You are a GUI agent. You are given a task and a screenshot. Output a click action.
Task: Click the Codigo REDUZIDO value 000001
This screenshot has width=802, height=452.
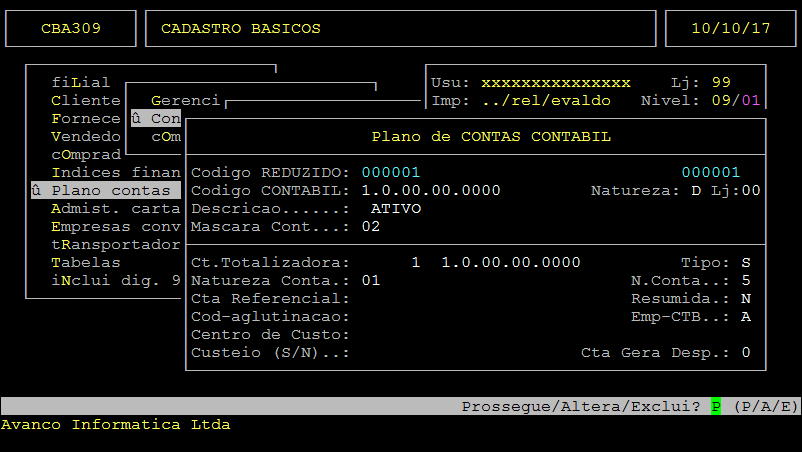(x=391, y=172)
